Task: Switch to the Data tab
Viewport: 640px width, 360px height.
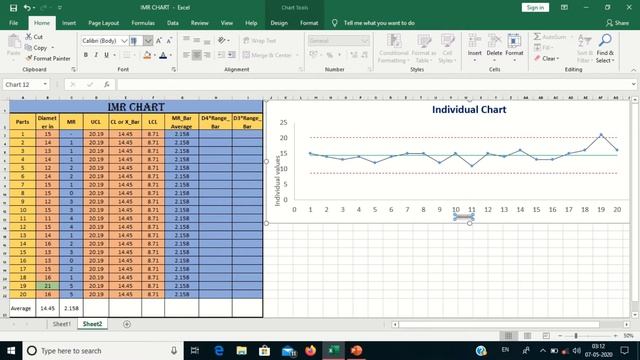Action: [x=173, y=23]
